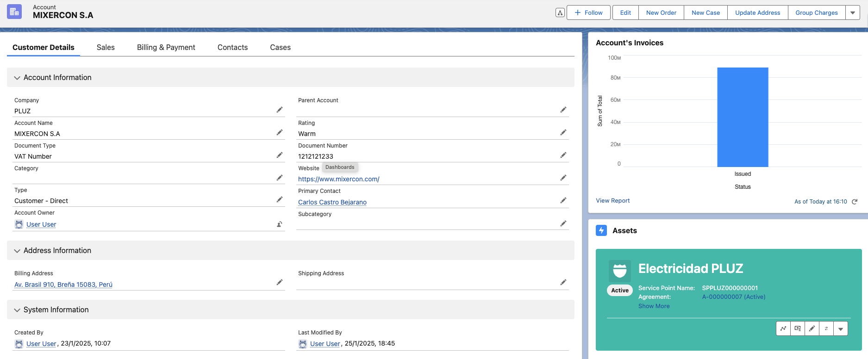This screenshot has height=359, width=868.
Task: Click the Rating value Warm
Action: pos(307,134)
